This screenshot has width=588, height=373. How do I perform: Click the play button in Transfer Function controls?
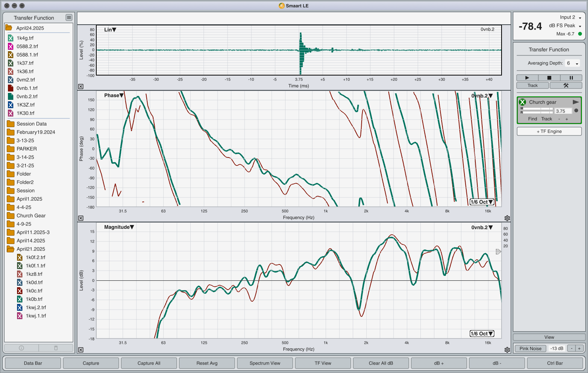[527, 78]
